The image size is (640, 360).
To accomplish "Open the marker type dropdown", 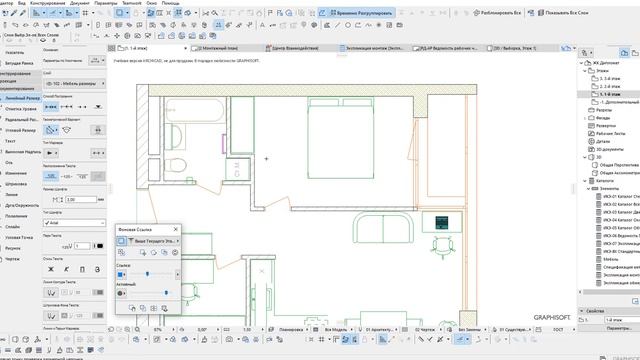I will click(51, 153).
